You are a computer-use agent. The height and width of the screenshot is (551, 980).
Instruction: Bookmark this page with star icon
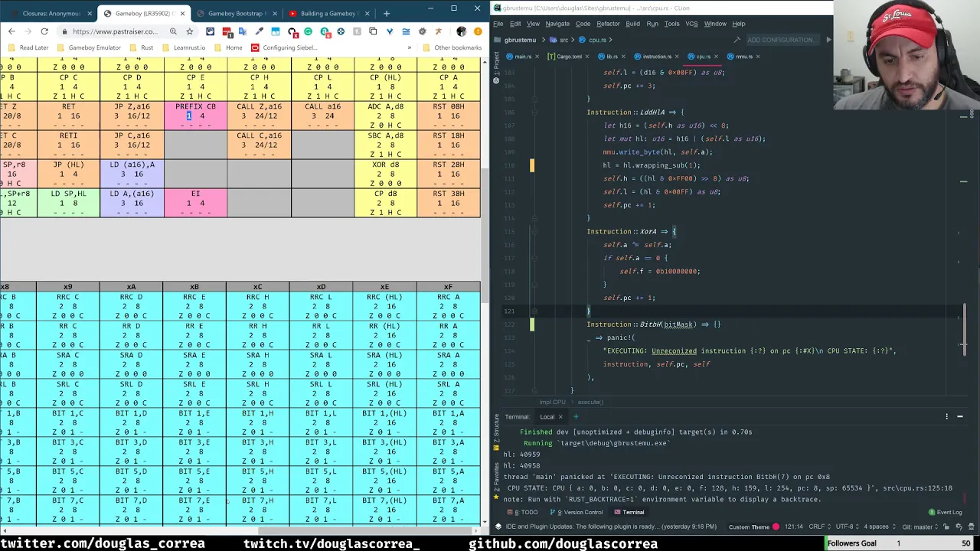189,31
